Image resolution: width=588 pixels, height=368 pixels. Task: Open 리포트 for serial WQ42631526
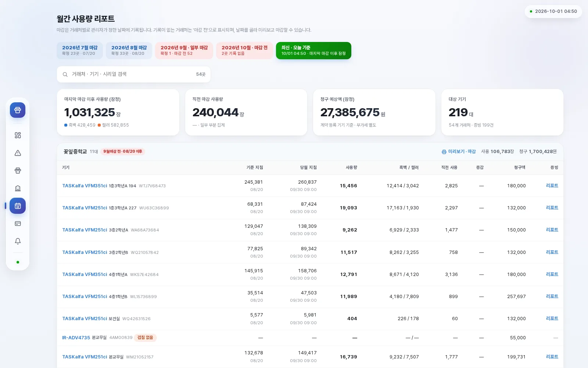point(552,319)
